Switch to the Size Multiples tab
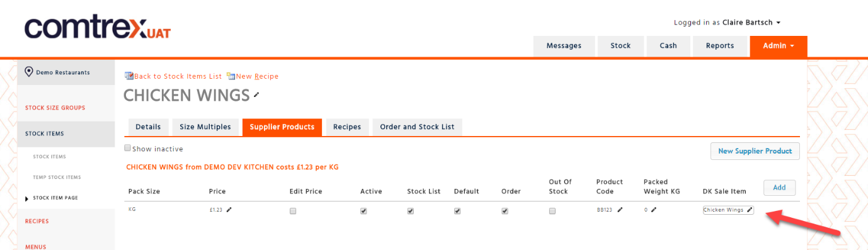Viewport: 868px width, 250px height. [205, 127]
